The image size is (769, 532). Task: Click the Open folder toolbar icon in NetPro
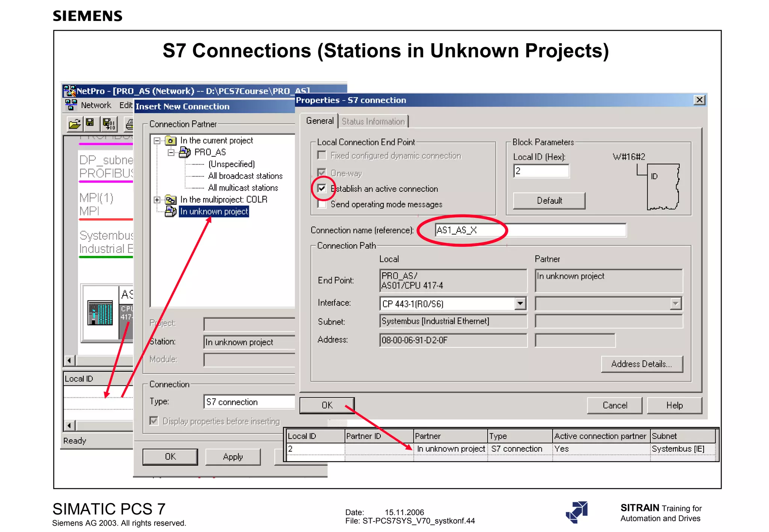coord(75,124)
